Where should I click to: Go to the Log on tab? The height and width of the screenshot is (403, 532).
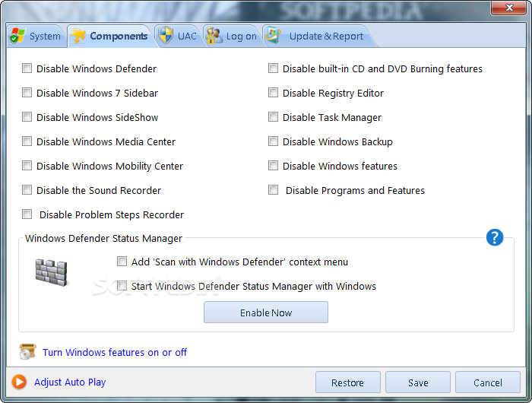(232, 36)
